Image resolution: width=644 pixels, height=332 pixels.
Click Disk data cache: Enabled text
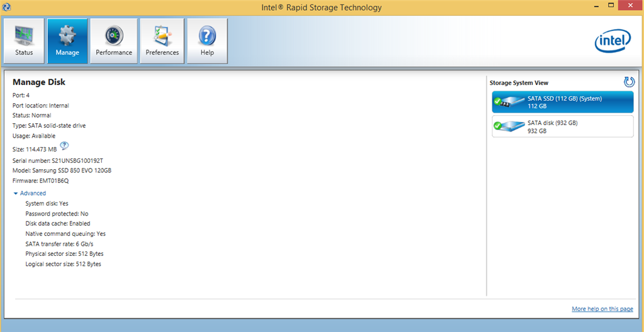[x=58, y=223]
